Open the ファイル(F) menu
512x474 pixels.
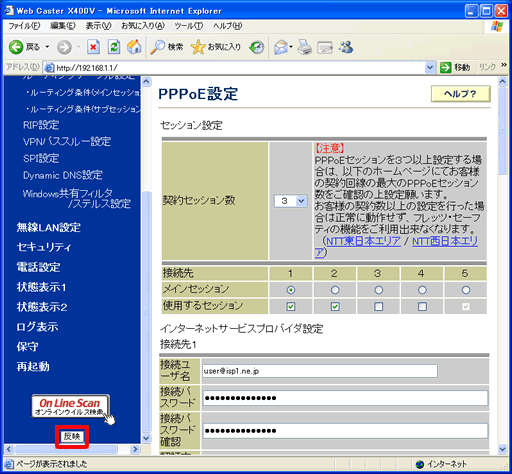click(24, 26)
